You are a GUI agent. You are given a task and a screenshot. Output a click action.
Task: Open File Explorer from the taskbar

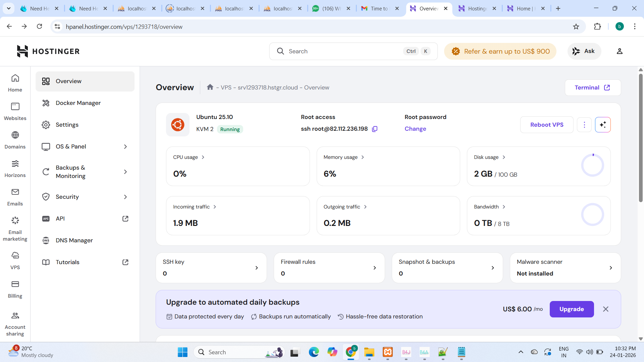369,352
